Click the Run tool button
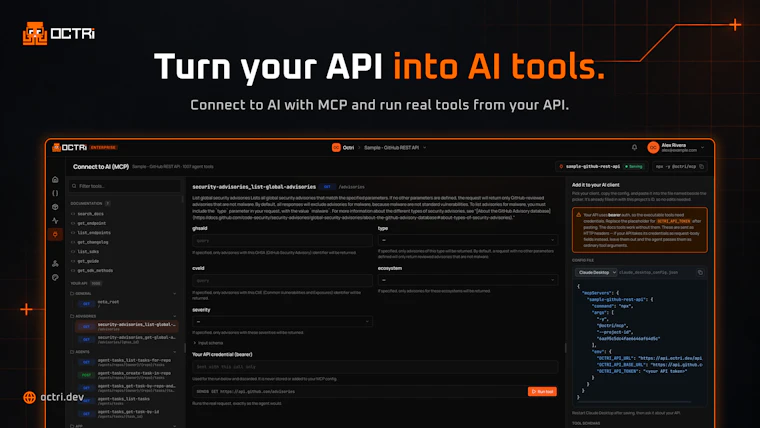This screenshot has width=760, height=428. [542, 391]
